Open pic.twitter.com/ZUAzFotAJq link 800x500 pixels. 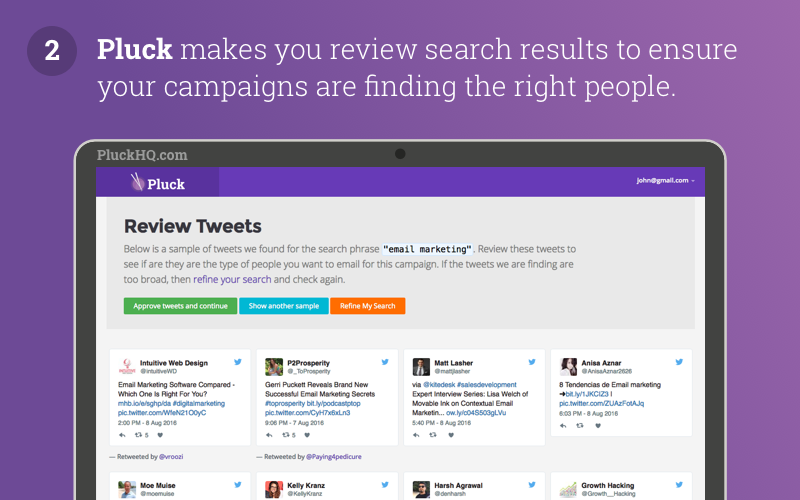click(602, 403)
